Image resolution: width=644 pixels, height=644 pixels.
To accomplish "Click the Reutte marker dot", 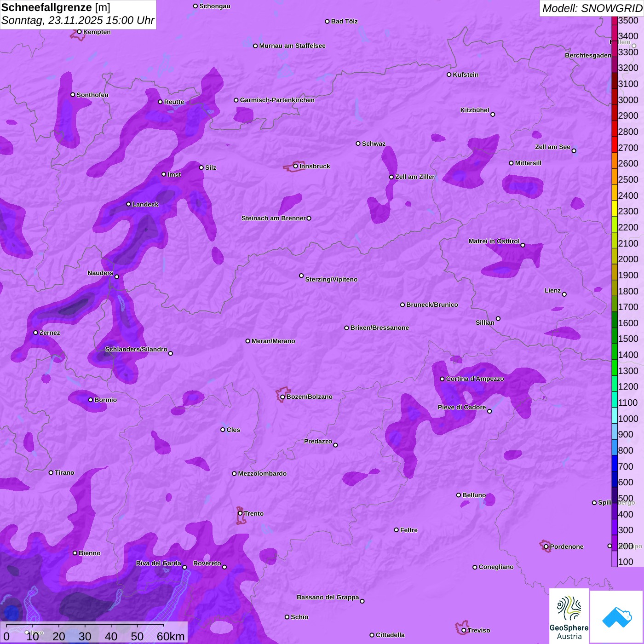I will (161, 102).
